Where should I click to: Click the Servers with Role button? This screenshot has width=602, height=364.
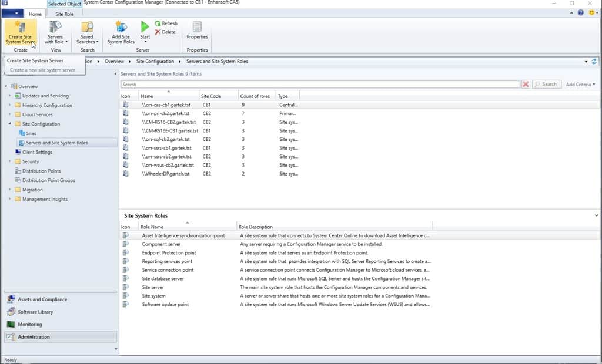(56, 32)
